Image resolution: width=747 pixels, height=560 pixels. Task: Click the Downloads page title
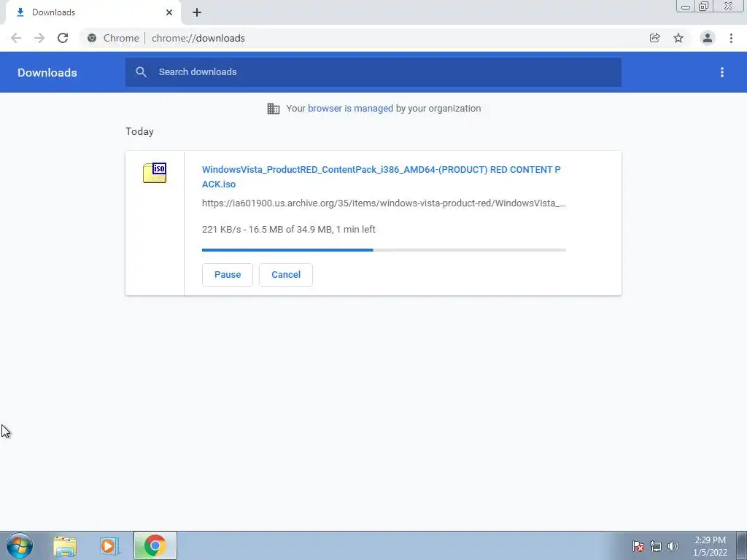pyautogui.click(x=47, y=72)
